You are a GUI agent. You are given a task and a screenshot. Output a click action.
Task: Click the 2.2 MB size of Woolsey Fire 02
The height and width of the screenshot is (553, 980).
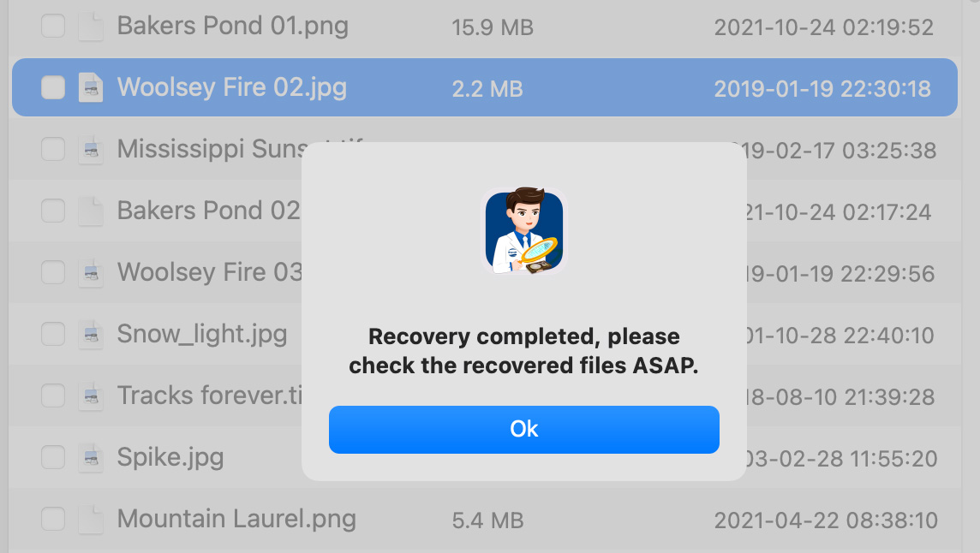pos(487,88)
